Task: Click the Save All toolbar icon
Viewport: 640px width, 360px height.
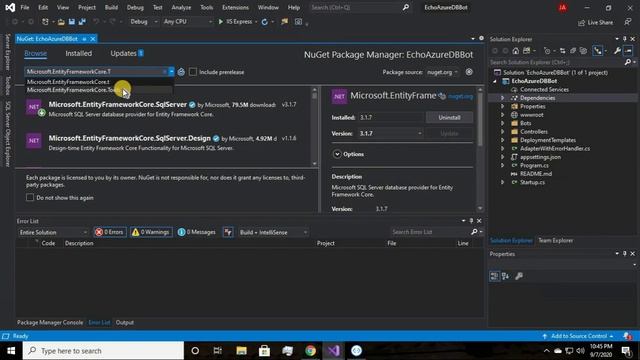Action: tap(82, 22)
